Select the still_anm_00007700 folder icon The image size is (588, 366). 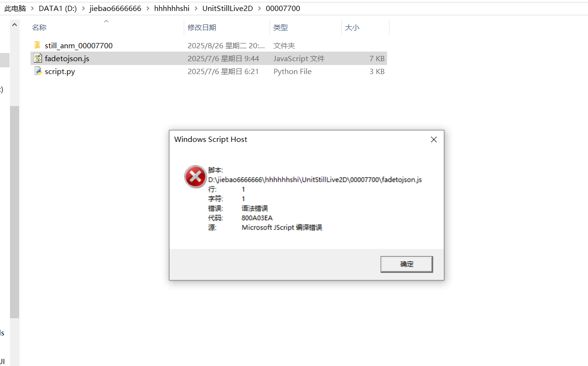point(38,45)
